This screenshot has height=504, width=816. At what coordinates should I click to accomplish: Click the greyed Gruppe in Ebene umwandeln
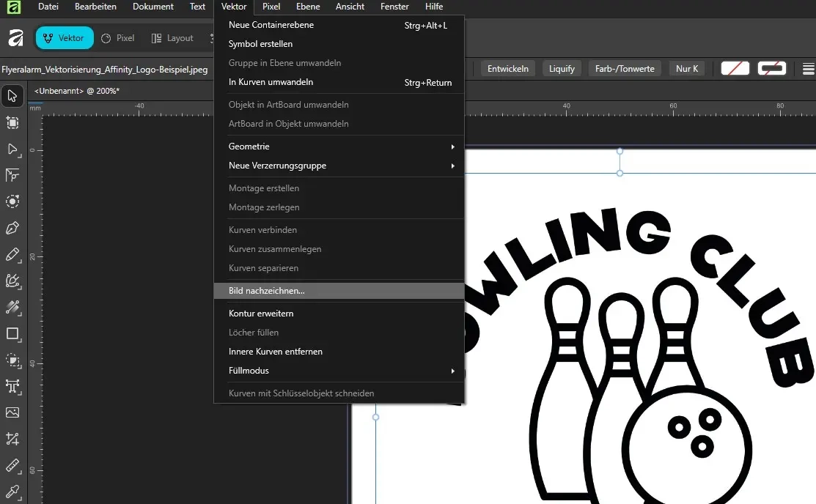click(339, 63)
